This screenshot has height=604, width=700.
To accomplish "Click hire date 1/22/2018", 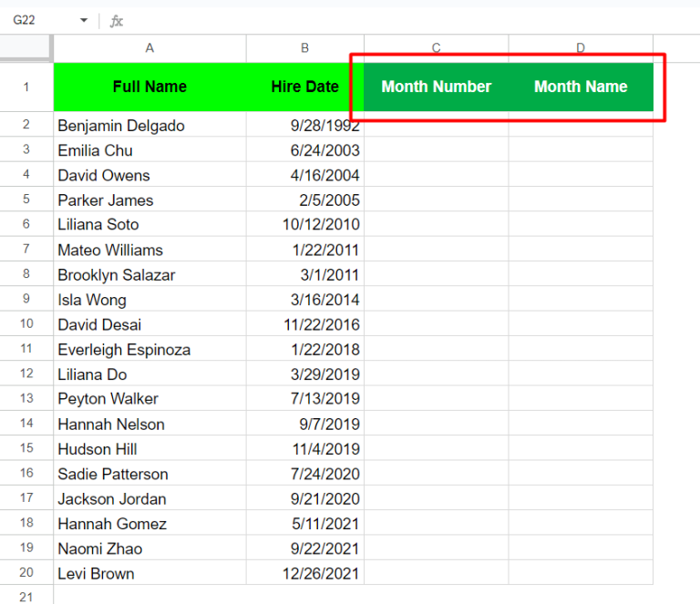I will pyautogui.click(x=305, y=348).
